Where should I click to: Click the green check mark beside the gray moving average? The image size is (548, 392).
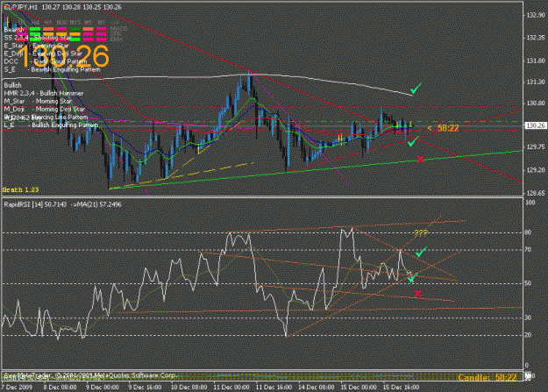[416, 89]
